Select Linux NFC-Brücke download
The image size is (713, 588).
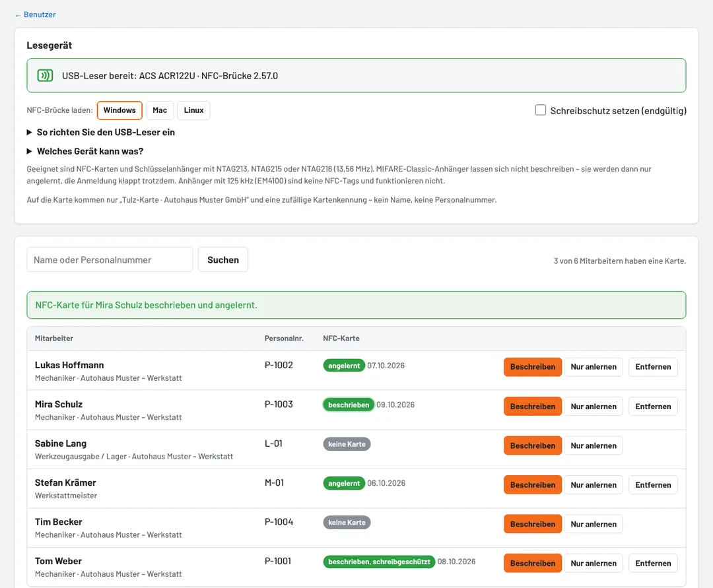[x=193, y=110]
